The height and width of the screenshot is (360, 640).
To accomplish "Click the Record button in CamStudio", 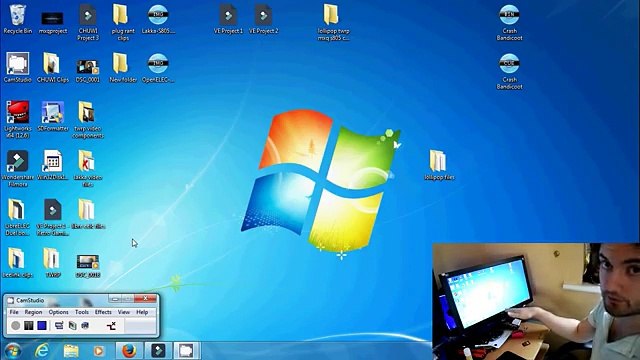I will point(16,325).
